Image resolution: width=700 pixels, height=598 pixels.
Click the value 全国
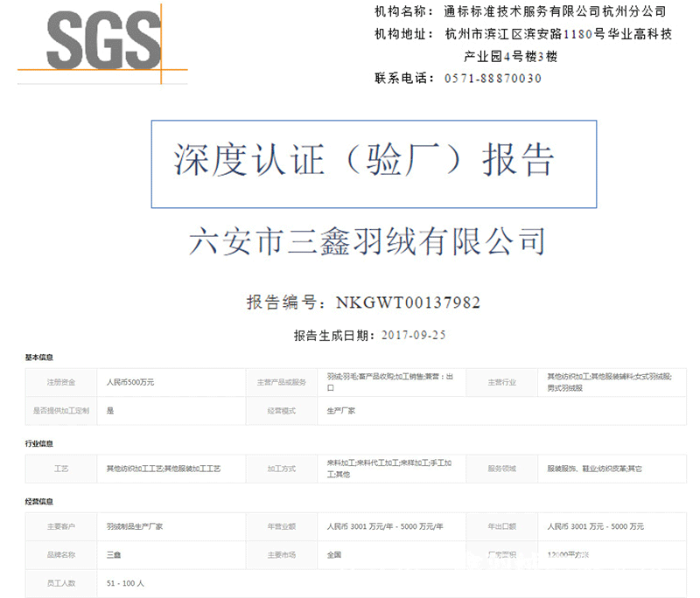coord(334,555)
